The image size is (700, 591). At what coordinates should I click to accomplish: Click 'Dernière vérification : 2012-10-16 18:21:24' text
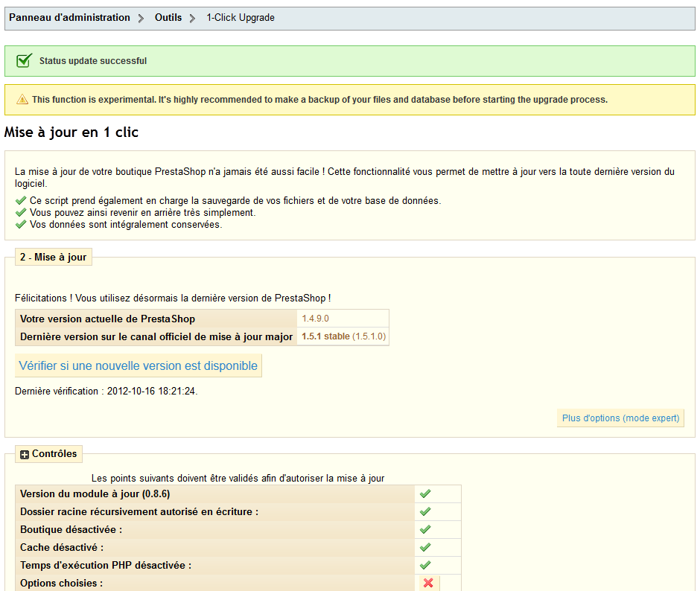[106, 391]
